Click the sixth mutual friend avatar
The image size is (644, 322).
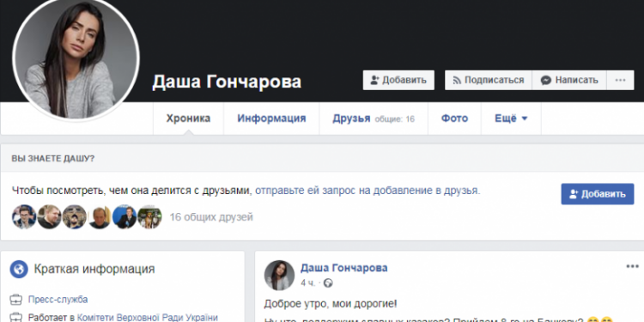click(x=149, y=217)
